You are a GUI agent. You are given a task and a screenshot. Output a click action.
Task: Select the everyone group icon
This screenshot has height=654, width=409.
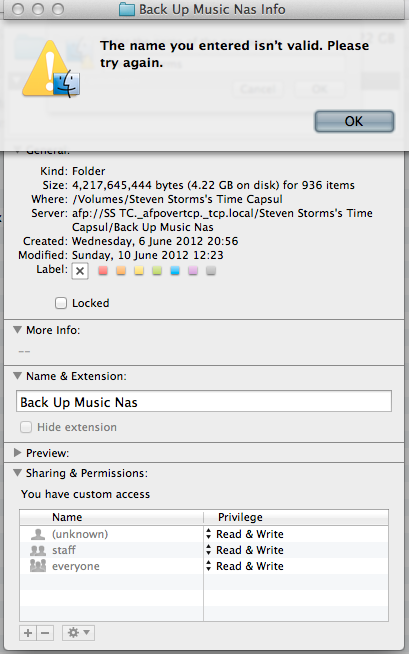pos(38,566)
